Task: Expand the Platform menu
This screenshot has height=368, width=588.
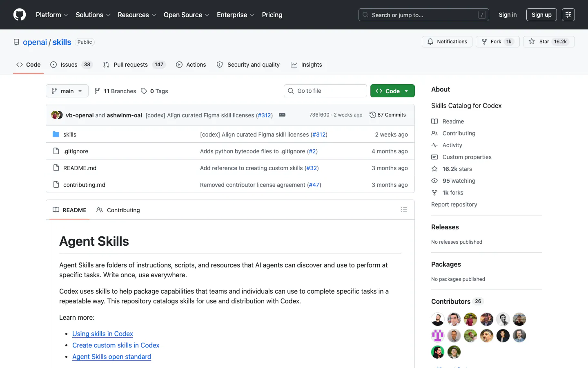Action: [52, 15]
